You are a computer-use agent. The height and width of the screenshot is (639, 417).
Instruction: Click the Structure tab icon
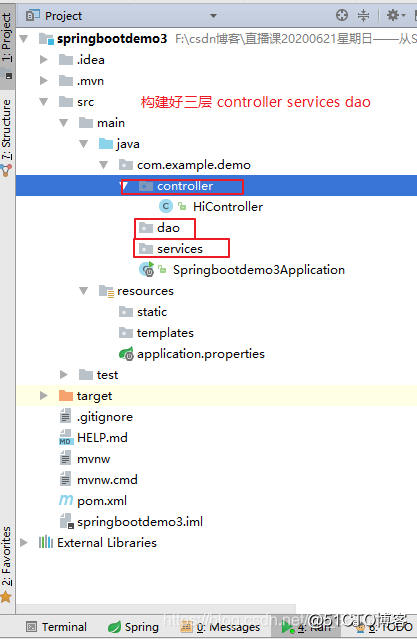[6, 170]
